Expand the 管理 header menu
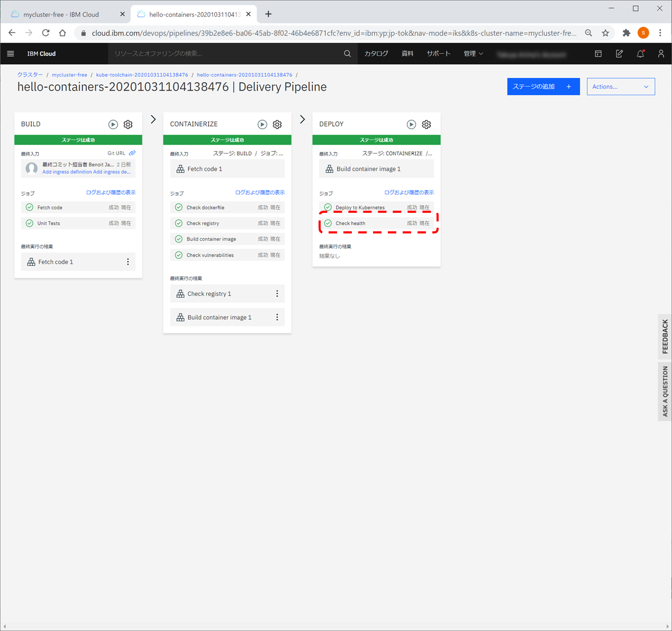672x631 pixels. (474, 53)
